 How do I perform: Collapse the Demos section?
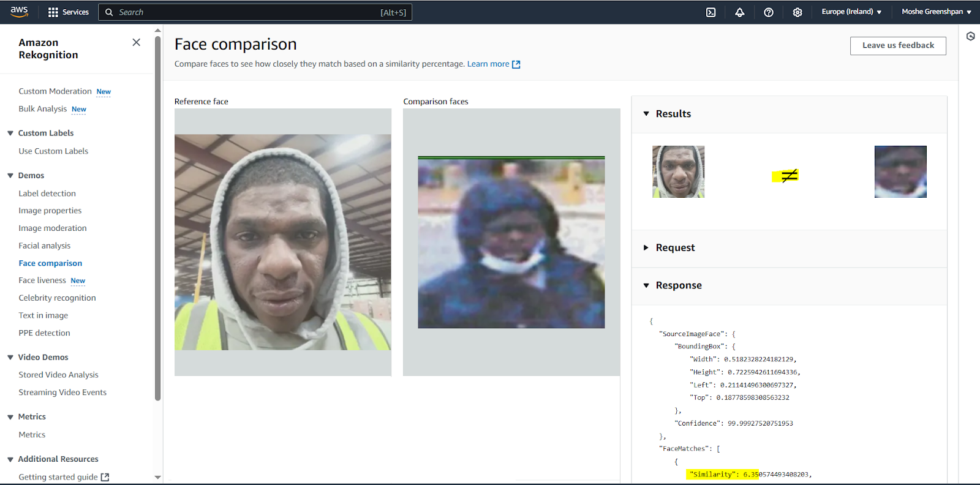point(10,175)
